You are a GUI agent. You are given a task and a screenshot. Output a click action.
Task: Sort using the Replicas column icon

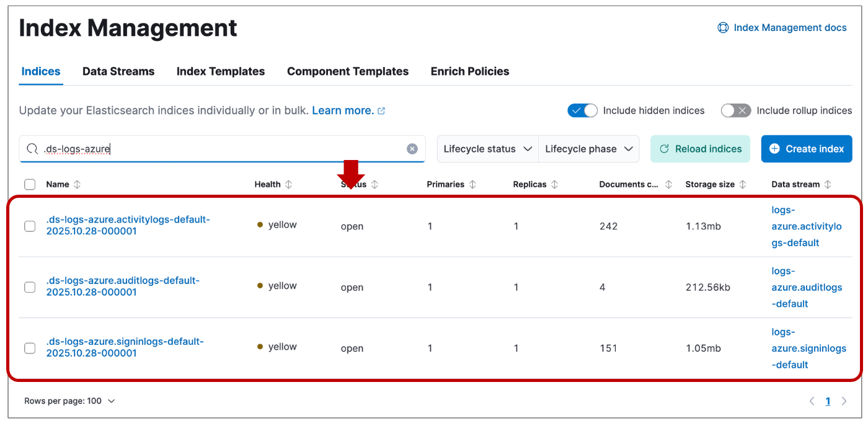coord(554,184)
